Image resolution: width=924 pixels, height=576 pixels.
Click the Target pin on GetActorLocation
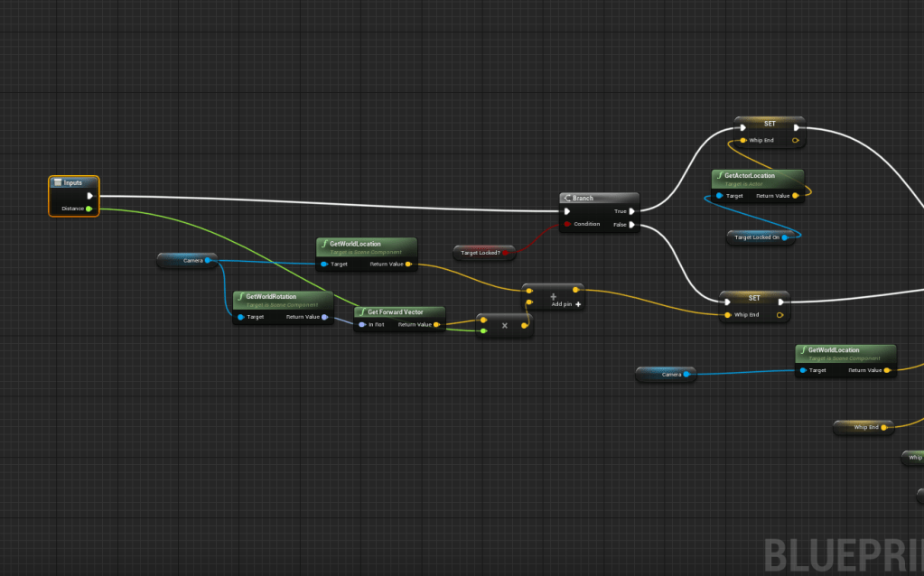719,195
